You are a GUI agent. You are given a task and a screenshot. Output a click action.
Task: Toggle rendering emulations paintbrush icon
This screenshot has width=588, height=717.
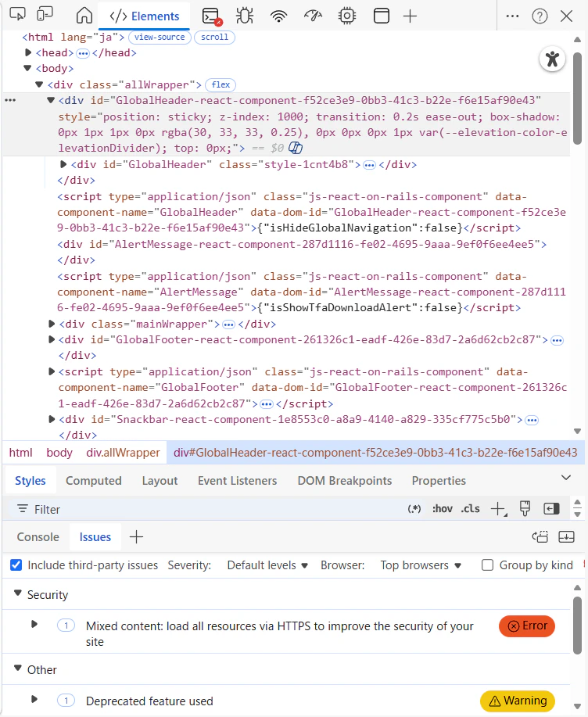pos(525,508)
